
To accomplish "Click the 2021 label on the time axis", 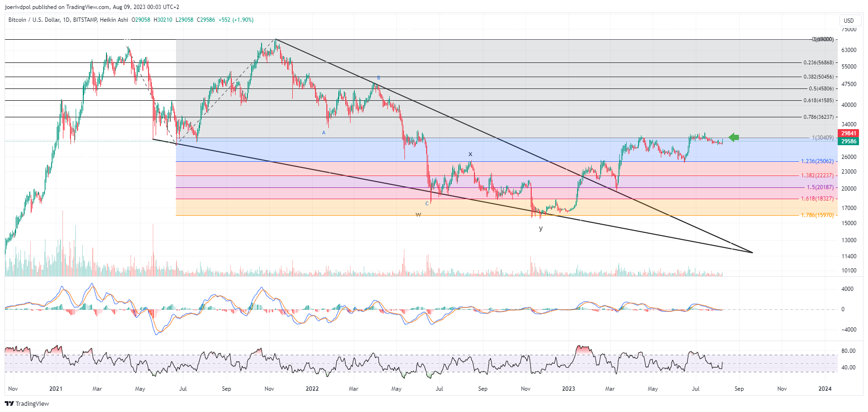I will click(56, 389).
